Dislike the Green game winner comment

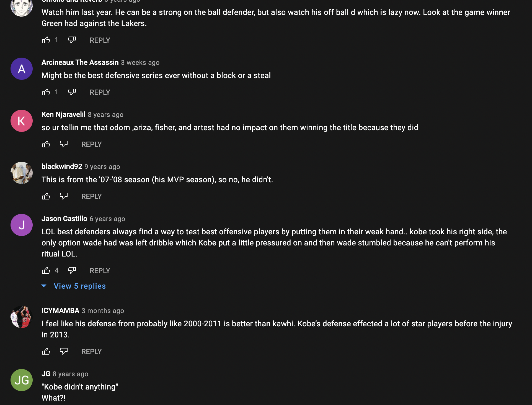72,40
